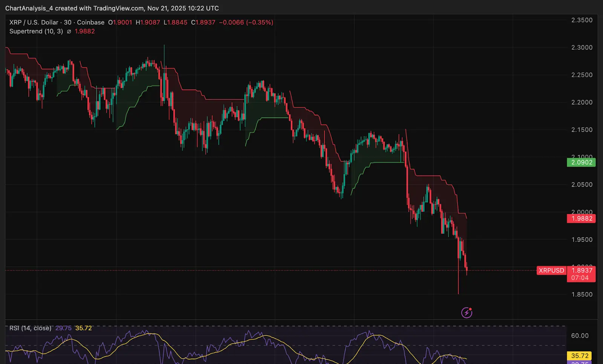Image resolution: width=603 pixels, height=364 pixels.
Task: Click the Supertrend value 1.9882 in legend
Action: pos(85,32)
